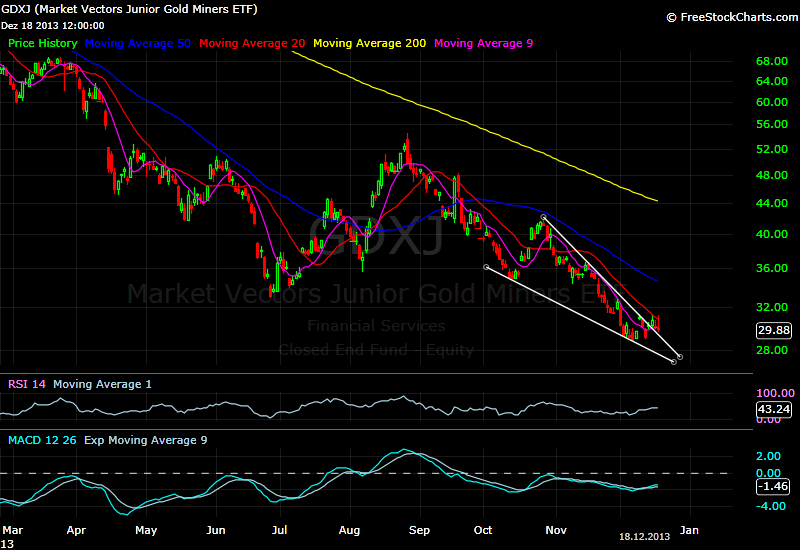Viewport: 800px width, 550px height.
Task: Click the Jan month axis label
Action: tap(689, 530)
